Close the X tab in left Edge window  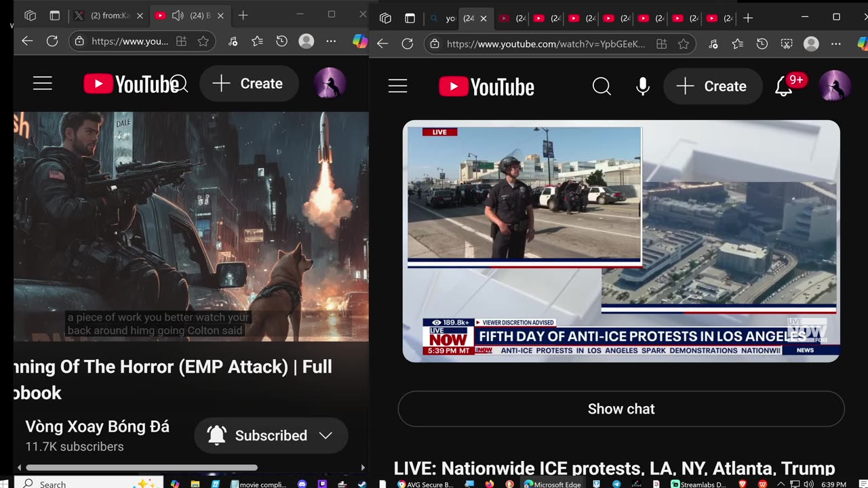pyautogui.click(x=140, y=16)
